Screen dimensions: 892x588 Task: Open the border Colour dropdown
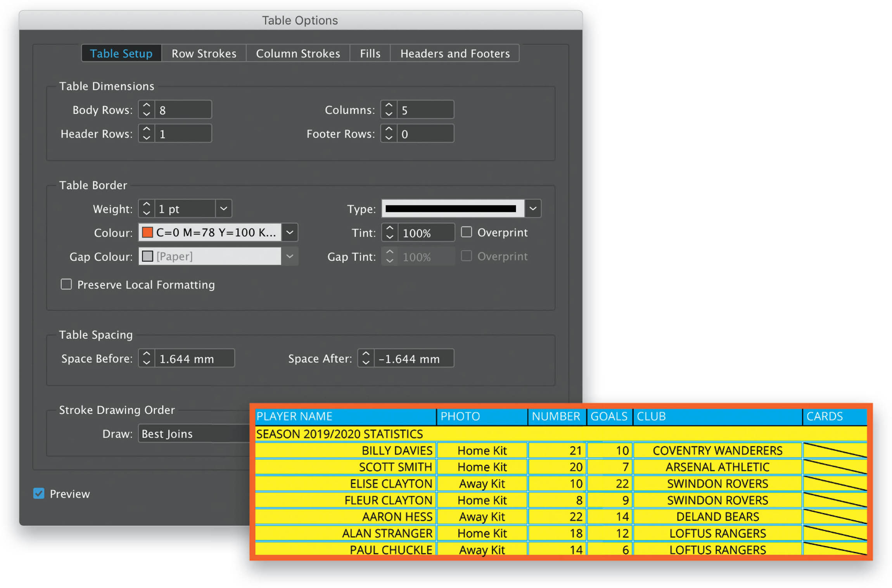coord(289,232)
